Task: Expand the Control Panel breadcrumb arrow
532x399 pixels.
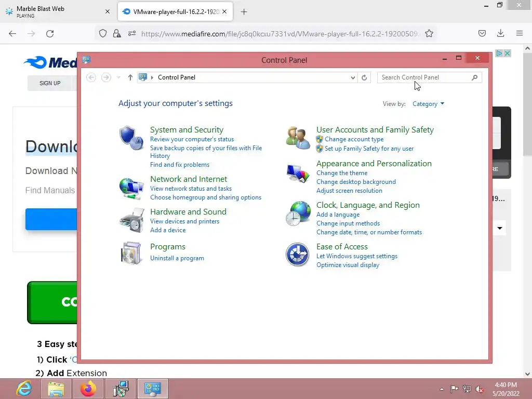Action: [152, 77]
